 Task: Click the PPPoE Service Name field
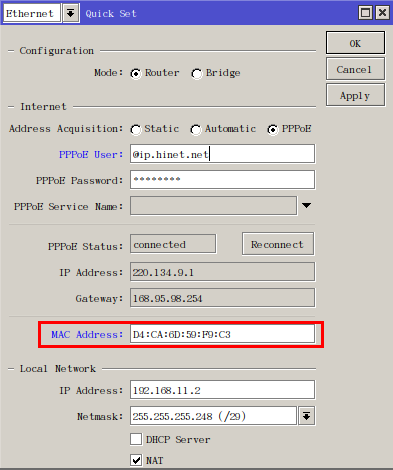[x=213, y=206]
